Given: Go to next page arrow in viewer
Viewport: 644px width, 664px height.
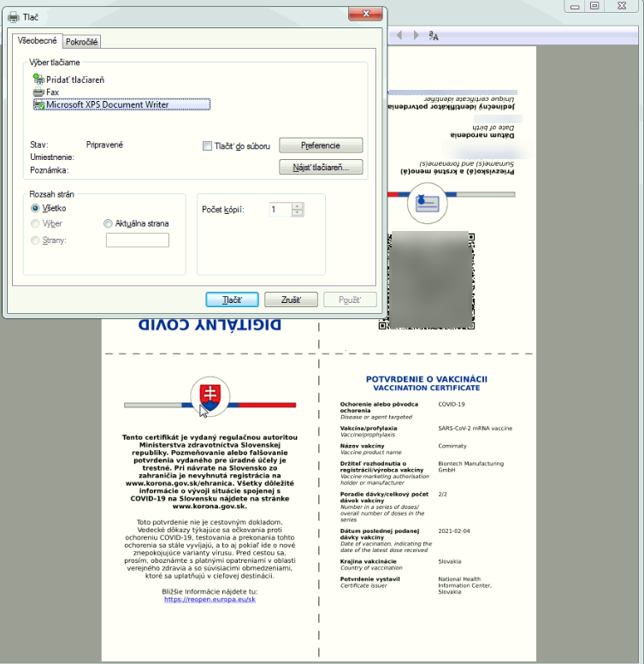Looking at the screenshot, I should click(x=416, y=35).
